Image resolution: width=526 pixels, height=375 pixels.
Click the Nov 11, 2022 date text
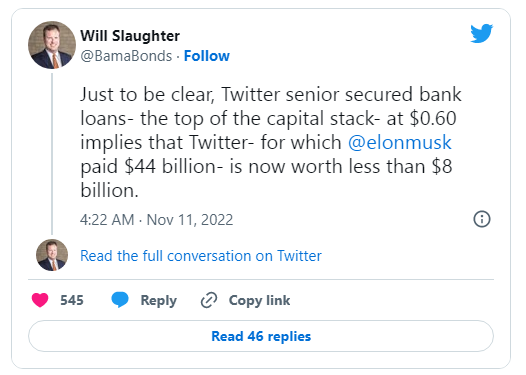tap(190, 220)
